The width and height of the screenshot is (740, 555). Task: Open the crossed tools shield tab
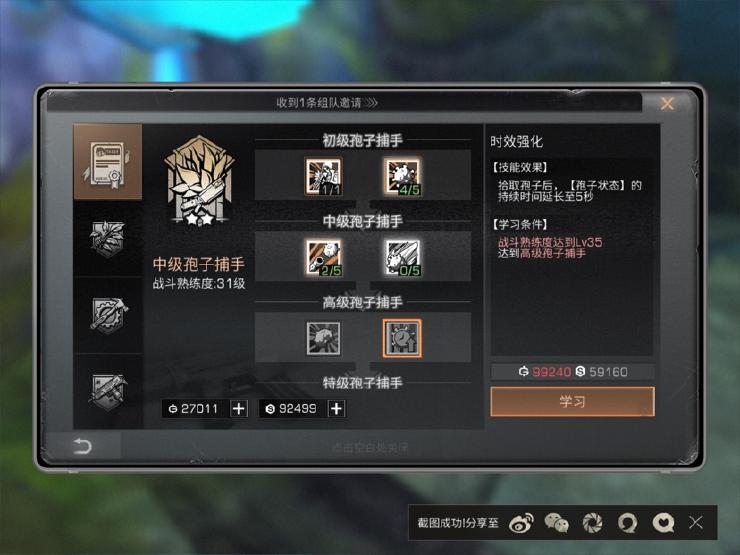tap(108, 392)
